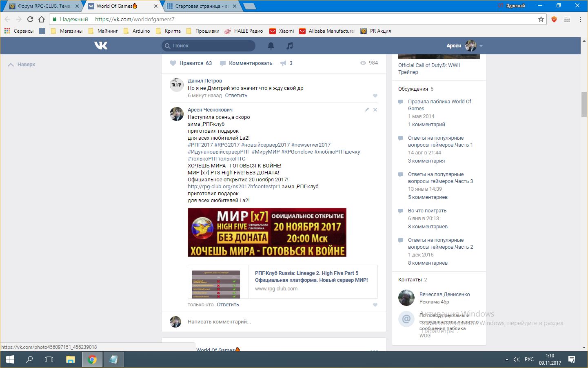Focus the VK search field
This screenshot has height=368, width=588.
pyautogui.click(x=209, y=46)
